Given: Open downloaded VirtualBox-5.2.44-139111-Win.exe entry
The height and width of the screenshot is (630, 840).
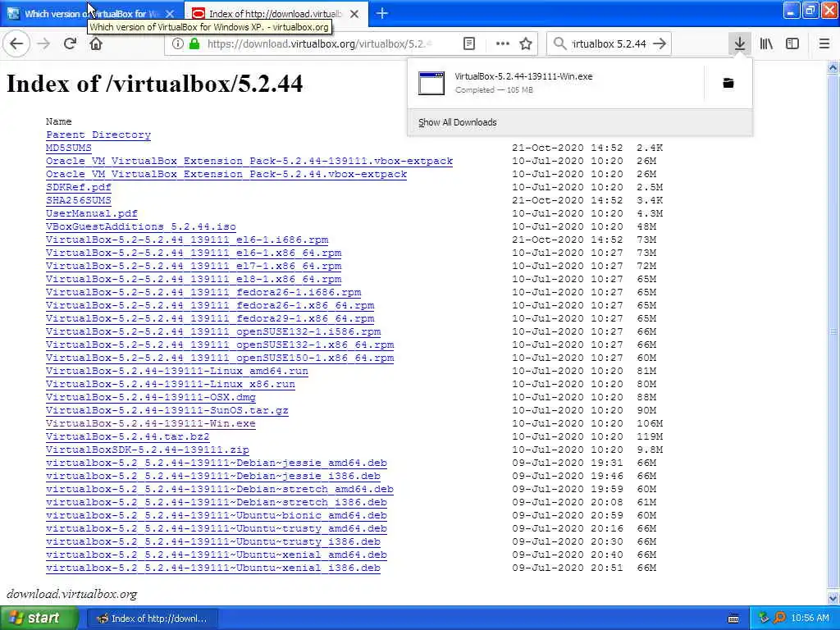Looking at the screenshot, I should [556, 83].
